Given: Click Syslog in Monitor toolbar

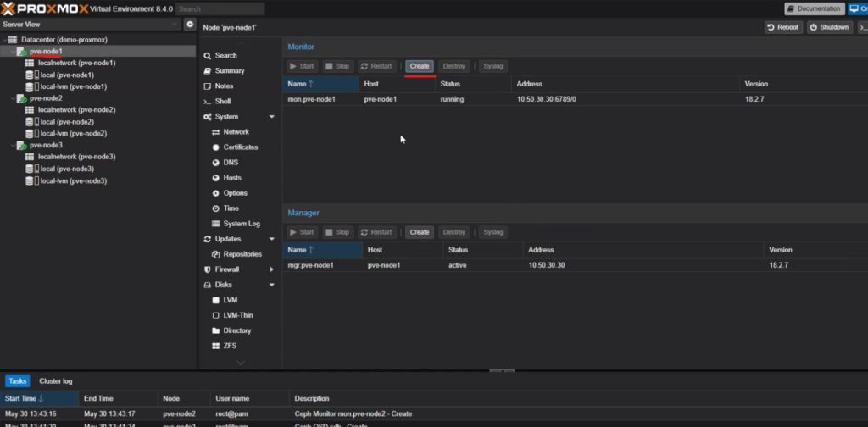Looking at the screenshot, I should [x=493, y=66].
